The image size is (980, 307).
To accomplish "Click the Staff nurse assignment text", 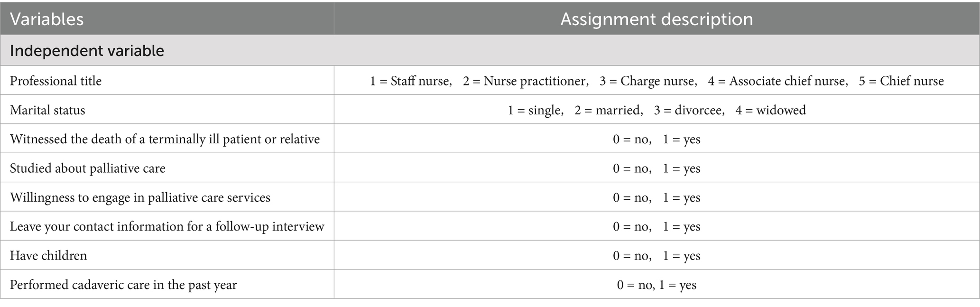I will [410, 81].
